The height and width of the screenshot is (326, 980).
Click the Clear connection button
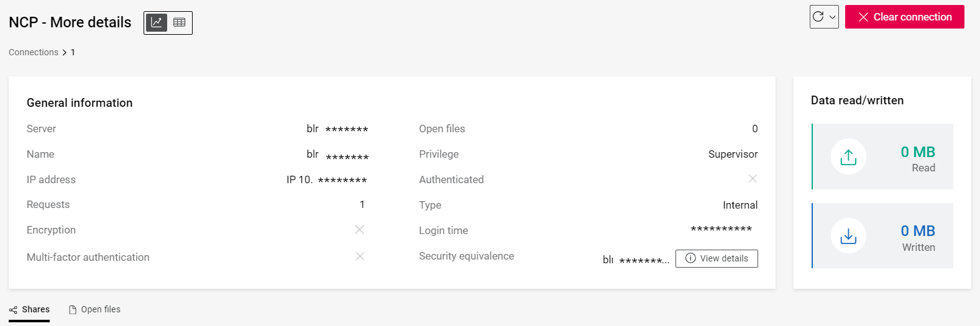904,17
